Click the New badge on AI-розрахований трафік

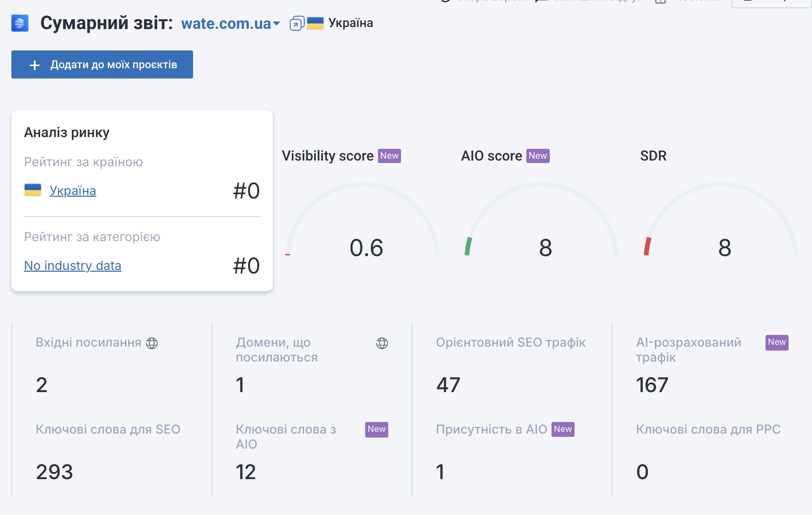(777, 342)
